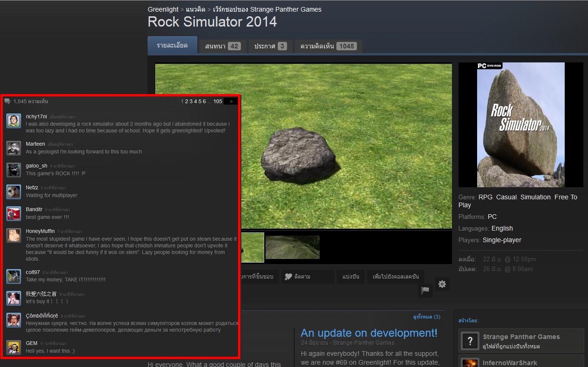Image resolution: width=588 pixels, height=367 pixels.
Task: Open the gear settings icon
Action: pyautogui.click(x=442, y=284)
